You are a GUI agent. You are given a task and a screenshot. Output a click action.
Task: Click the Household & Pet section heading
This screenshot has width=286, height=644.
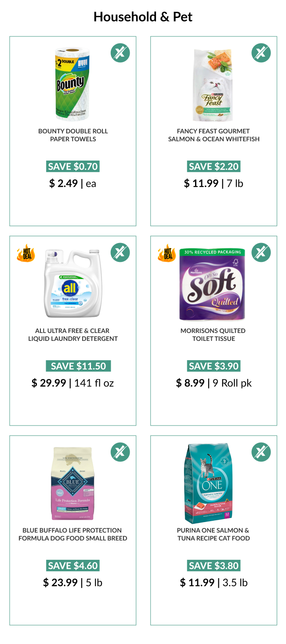point(143,17)
